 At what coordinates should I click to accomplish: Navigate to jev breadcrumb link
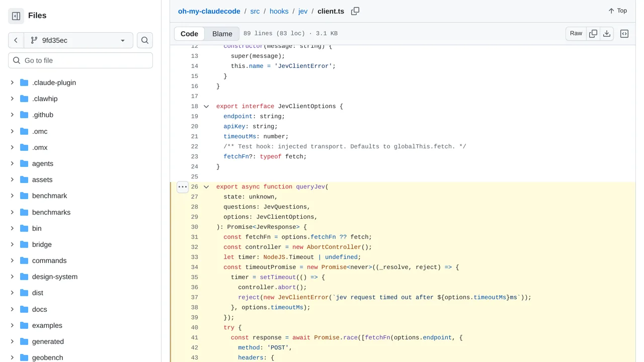coord(303,11)
